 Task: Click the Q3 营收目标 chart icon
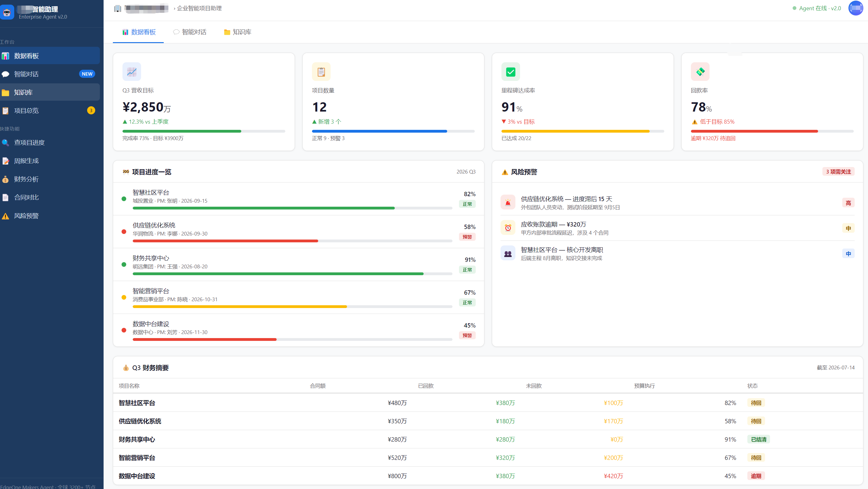132,71
